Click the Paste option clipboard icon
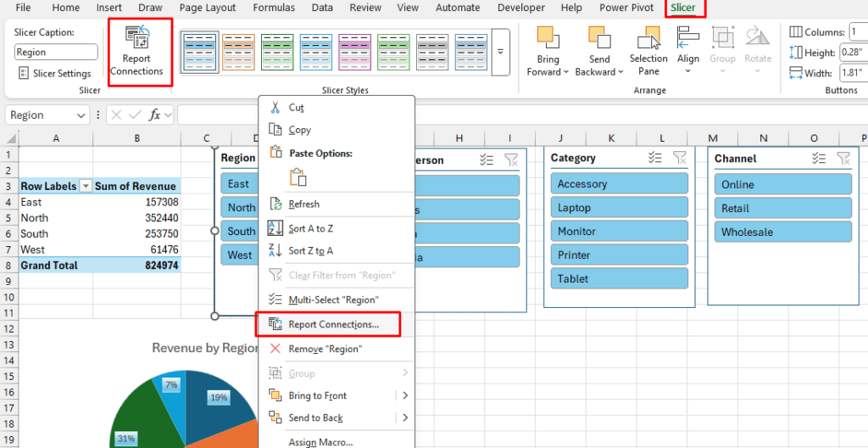This screenshot has height=448, width=868. pyautogui.click(x=298, y=176)
